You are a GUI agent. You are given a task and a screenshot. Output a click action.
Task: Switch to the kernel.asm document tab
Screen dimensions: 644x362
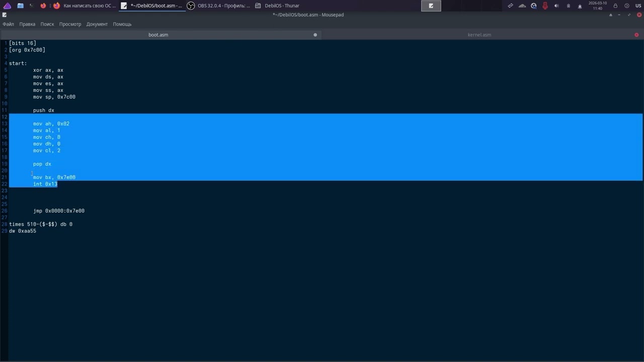coord(479,35)
